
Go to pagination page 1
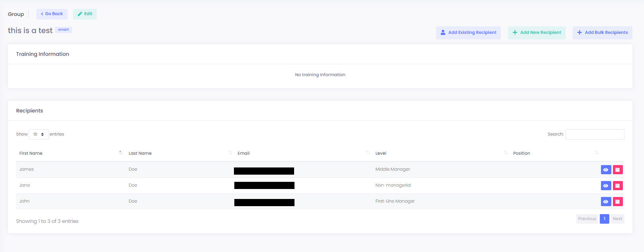(x=604, y=219)
